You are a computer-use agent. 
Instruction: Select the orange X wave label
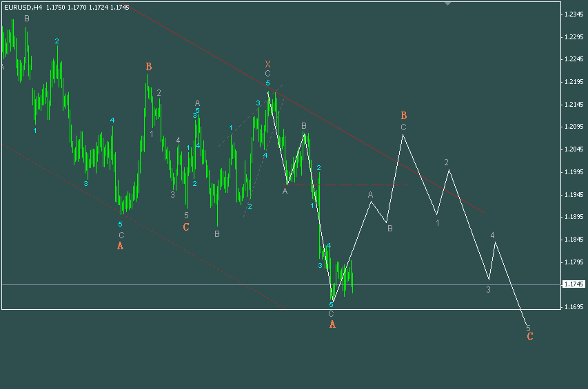click(267, 64)
